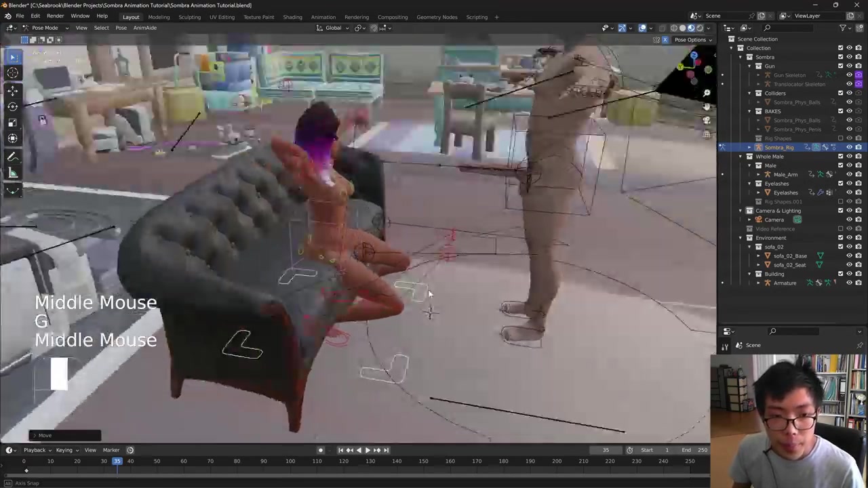Uncheck the Environment collection checkbox
This screenshot has width=868, height=488.
[x=841, y=238]
